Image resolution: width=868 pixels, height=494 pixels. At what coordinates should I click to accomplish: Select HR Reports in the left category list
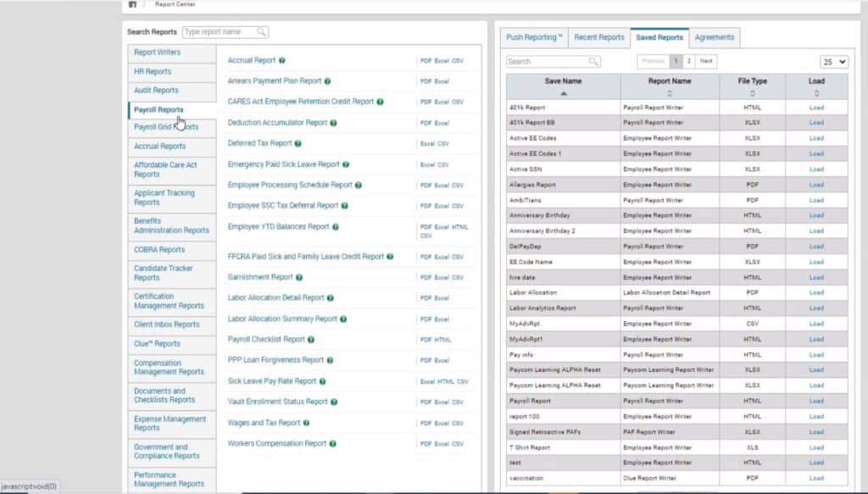click(153, 72)
